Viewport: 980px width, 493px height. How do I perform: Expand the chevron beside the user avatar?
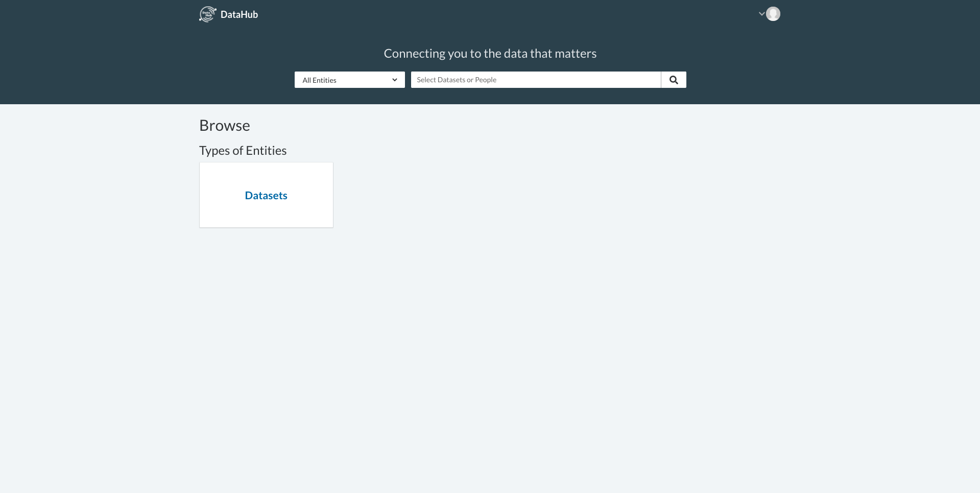pyautogui.click(x=761, y=14)
